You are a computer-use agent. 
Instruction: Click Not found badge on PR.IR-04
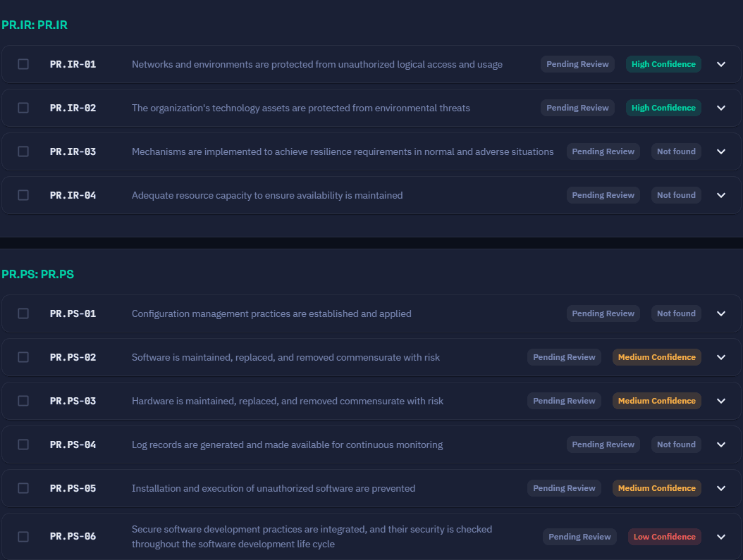[676, 195]
